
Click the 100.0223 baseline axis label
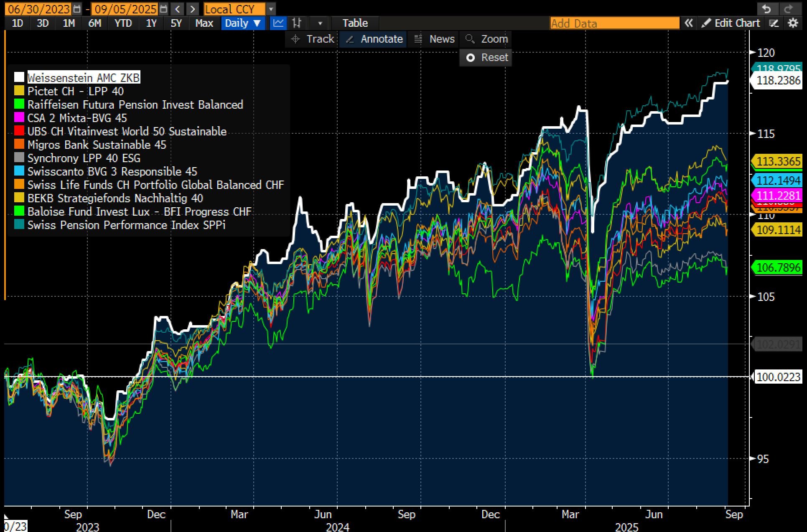click(x=777, y=377)
